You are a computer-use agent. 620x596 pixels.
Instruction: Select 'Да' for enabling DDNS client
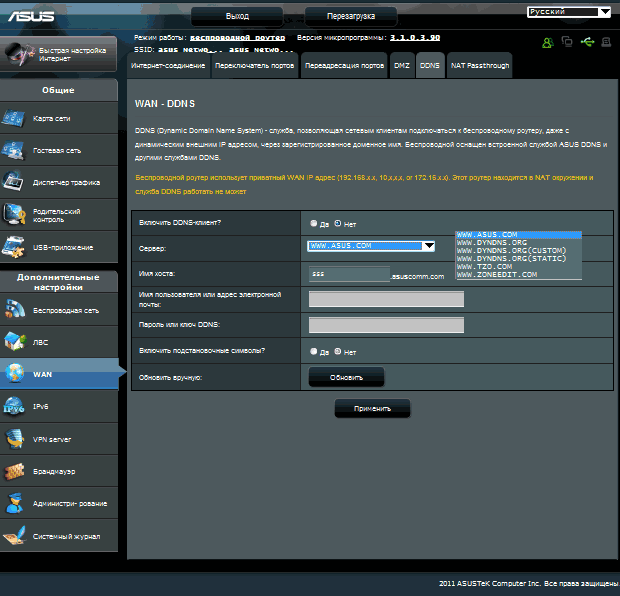(x=314, y=223)
